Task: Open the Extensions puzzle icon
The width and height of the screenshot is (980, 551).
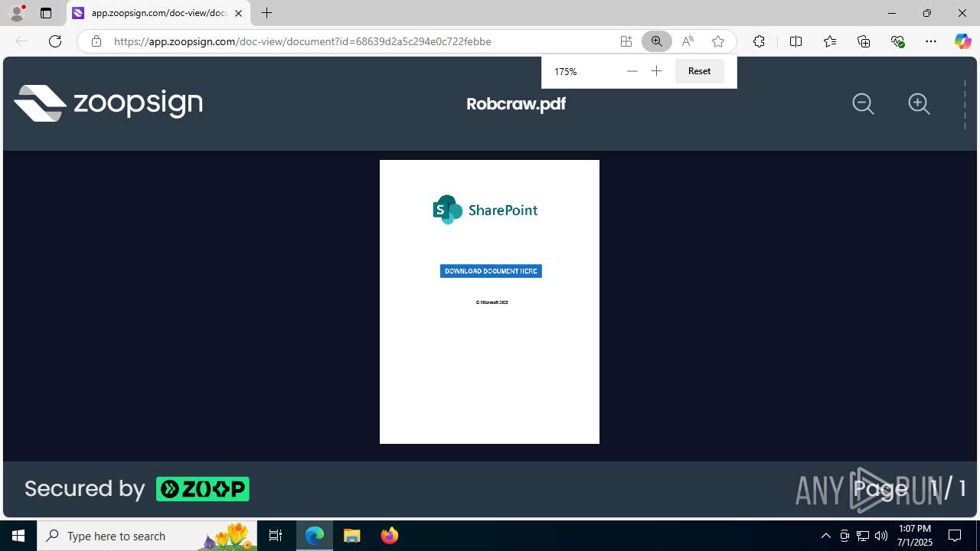Action: 759,41
